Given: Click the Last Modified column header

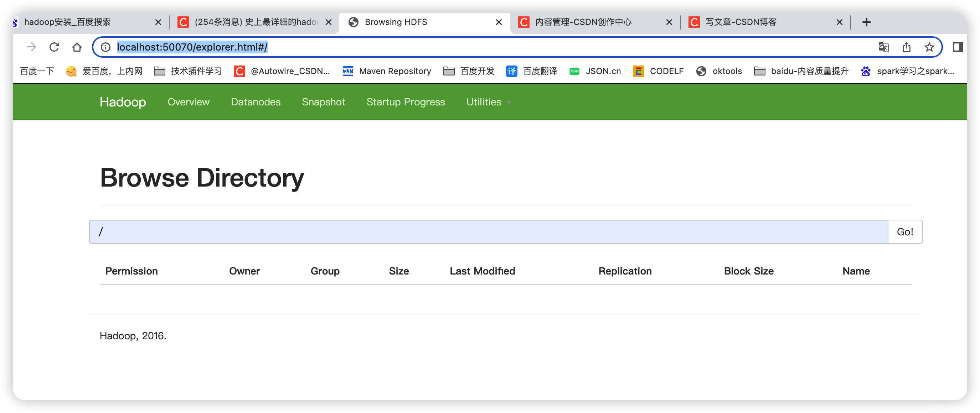Looking at the screenshot, I should click(x=482, y=271).
